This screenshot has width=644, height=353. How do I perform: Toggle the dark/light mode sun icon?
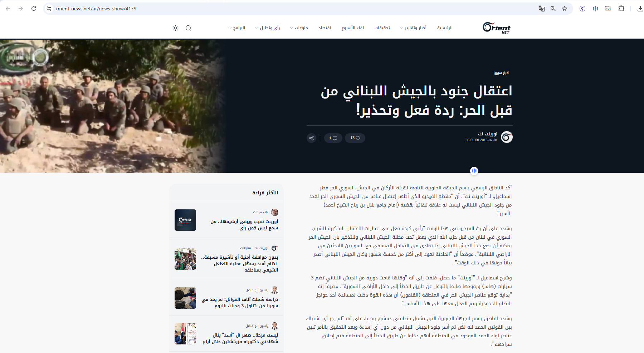tap(175, 28)
